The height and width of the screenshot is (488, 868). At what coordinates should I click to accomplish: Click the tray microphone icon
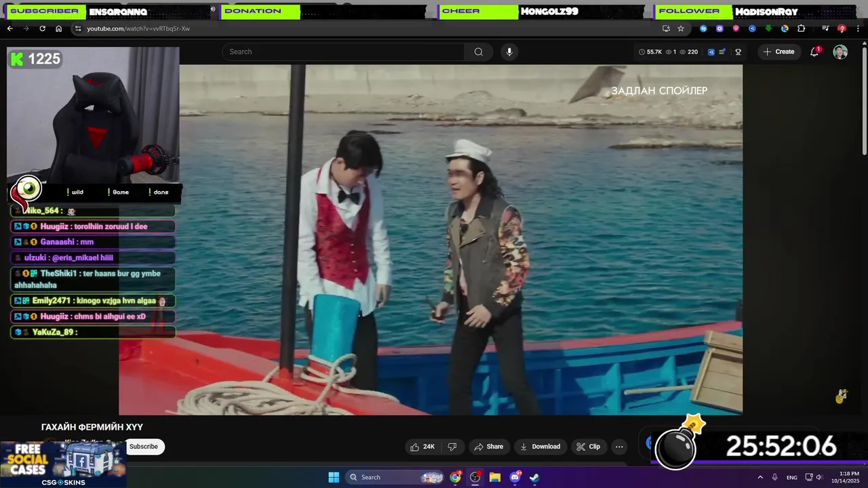775,477
